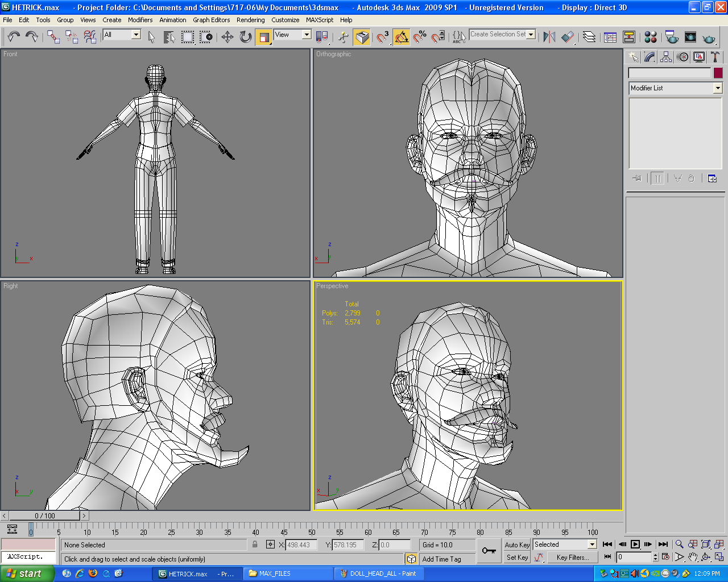Screen dimensions: 728x582
Task: Open Edit Named Selection Sets
Action: pyautogui.click(x=460, y=37)
